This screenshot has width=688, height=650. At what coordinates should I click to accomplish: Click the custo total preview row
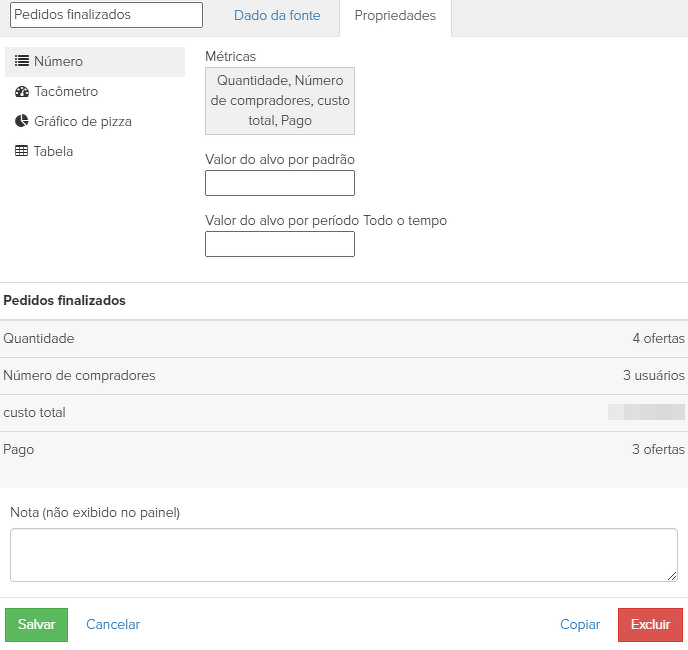[x=343, y=413]
